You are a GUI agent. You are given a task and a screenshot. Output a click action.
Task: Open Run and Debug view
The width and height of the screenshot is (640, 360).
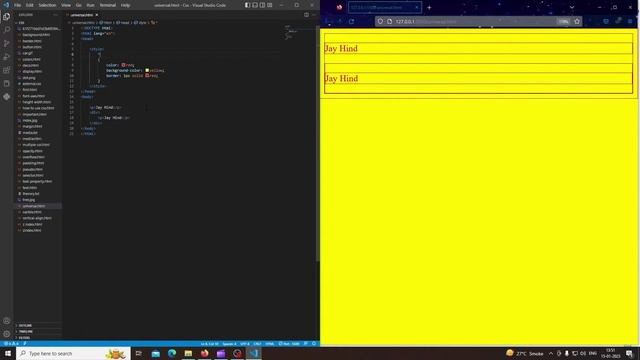point(7,57)
